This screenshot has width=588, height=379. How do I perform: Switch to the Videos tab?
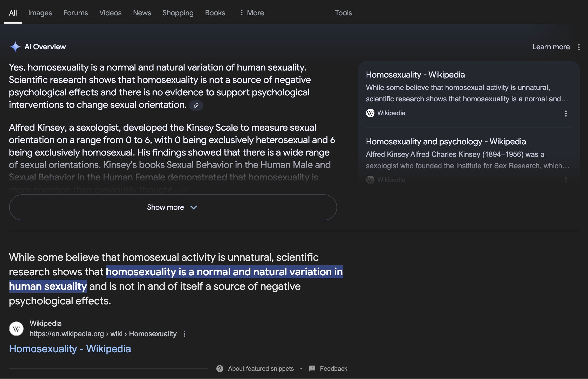coord(110,13)
